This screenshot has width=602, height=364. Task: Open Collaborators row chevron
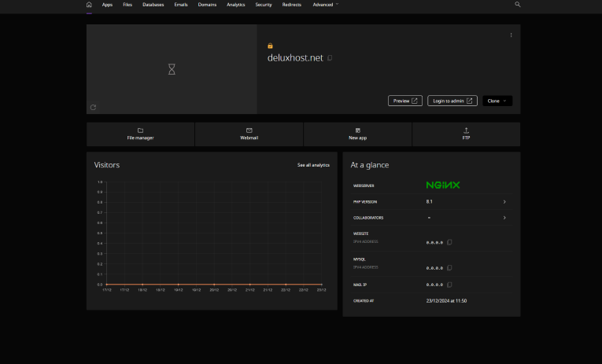[x=504, y=218]
